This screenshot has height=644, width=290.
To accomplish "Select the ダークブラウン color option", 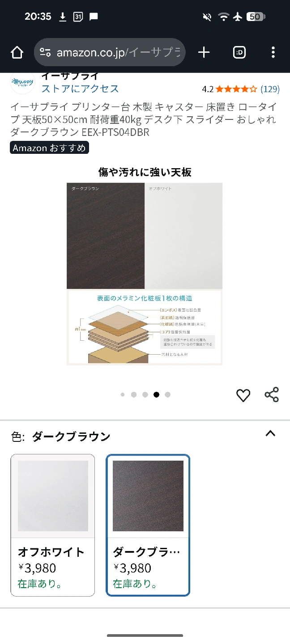I will click(x=148, y=525).
